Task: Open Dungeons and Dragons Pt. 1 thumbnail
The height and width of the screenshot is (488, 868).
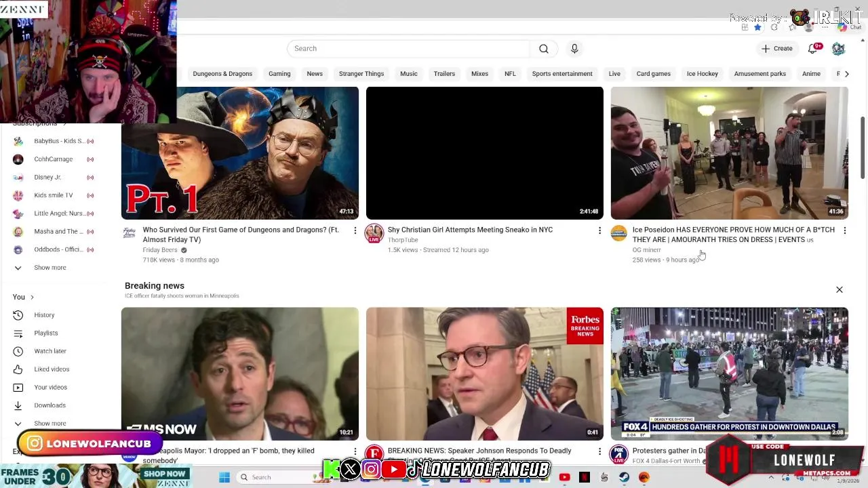Action: click(x=240, y=153)
